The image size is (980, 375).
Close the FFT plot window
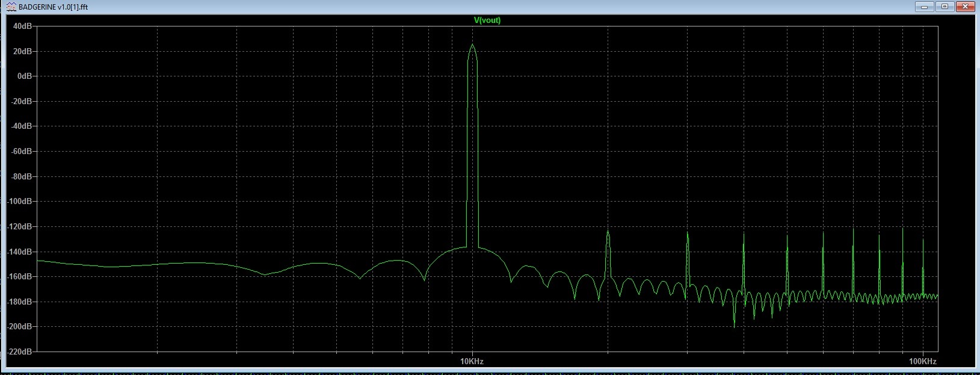(x=964, y=7)
